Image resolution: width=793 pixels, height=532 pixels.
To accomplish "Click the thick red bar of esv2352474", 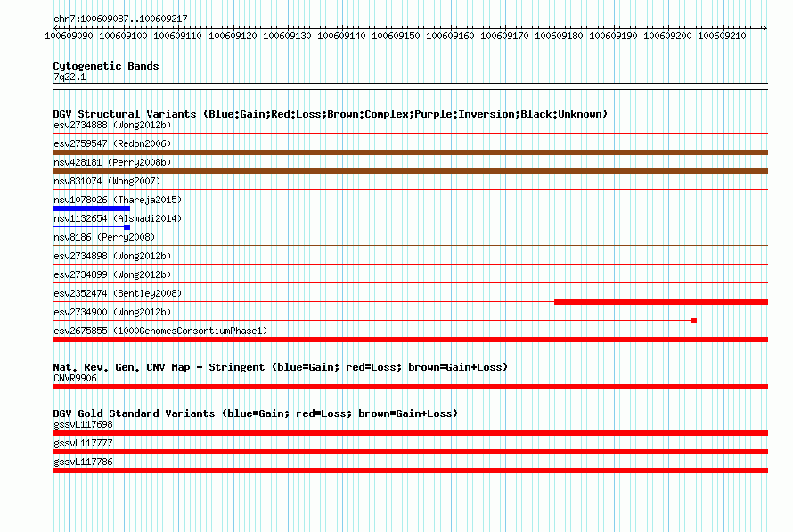I will pyautogui.click(x=661, y=302).
